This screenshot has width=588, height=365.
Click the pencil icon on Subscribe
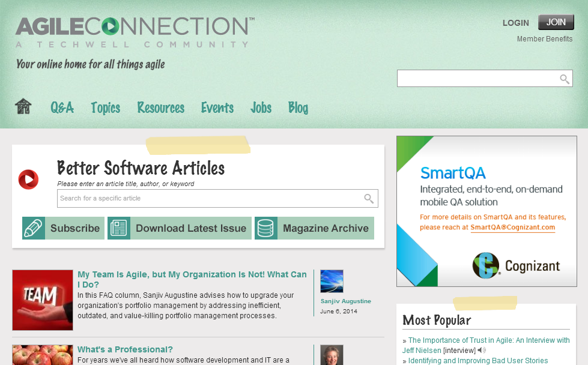[34, 228]
